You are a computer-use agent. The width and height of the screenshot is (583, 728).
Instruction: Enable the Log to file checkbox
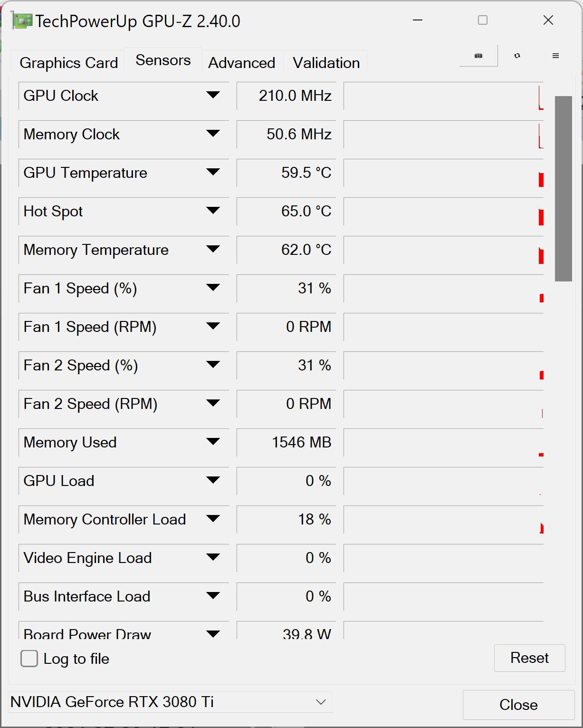coord(29,659)
